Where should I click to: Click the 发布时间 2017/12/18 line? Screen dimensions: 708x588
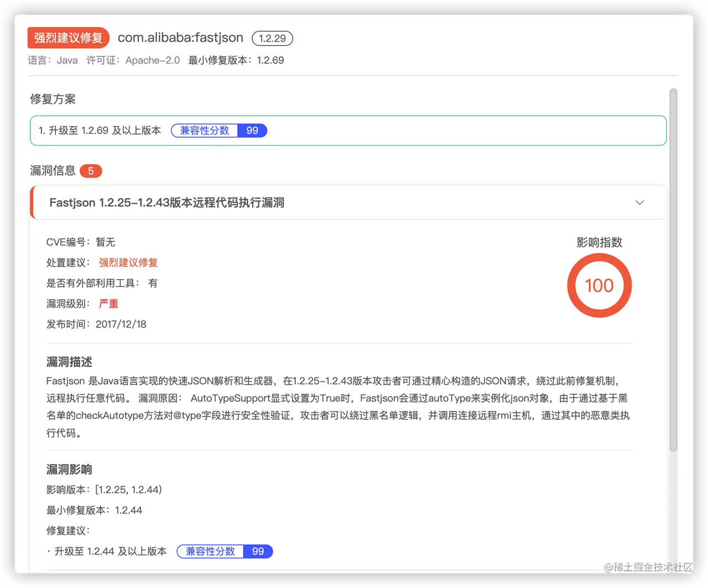pyautogui.click(x=96, y=324)
